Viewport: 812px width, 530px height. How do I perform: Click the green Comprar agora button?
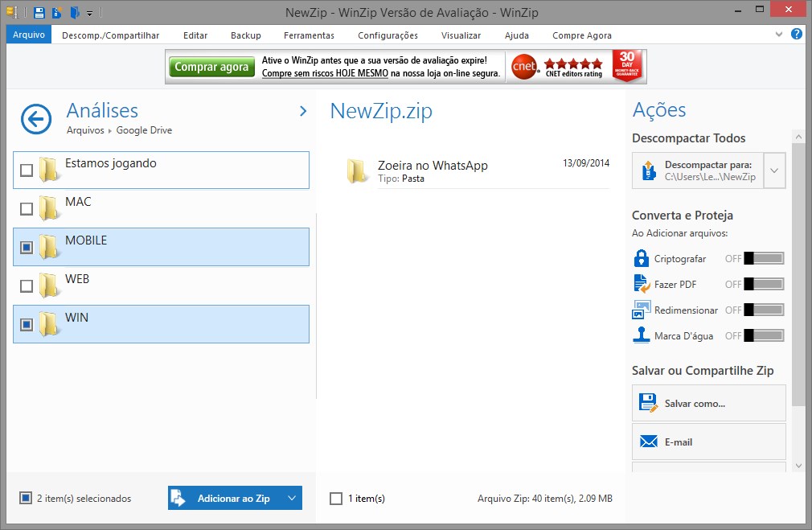click(x=211, y=67)
